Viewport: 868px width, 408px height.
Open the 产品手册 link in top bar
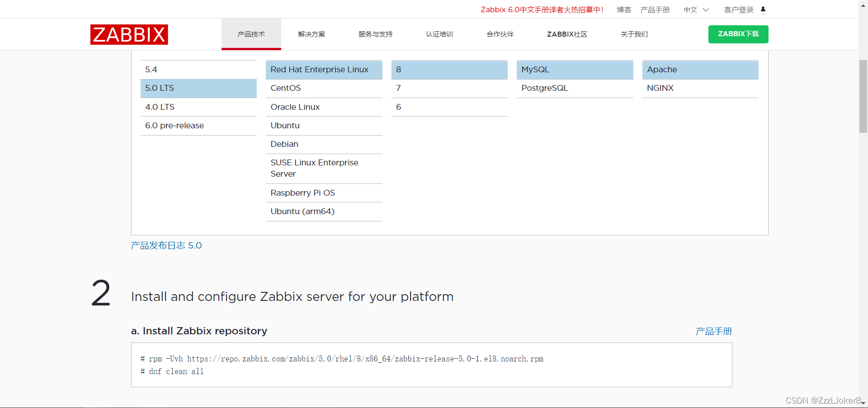655,10
